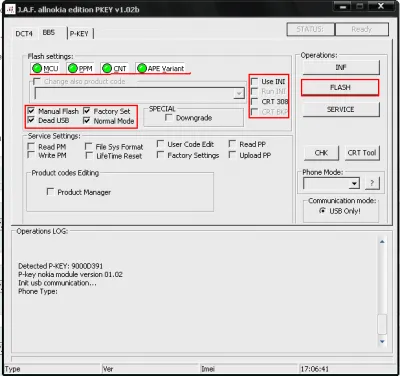This screenshot has width=400, height=376.
Task: Click the Operations LOG scrollbar thumb
Action: pos(382,324)
